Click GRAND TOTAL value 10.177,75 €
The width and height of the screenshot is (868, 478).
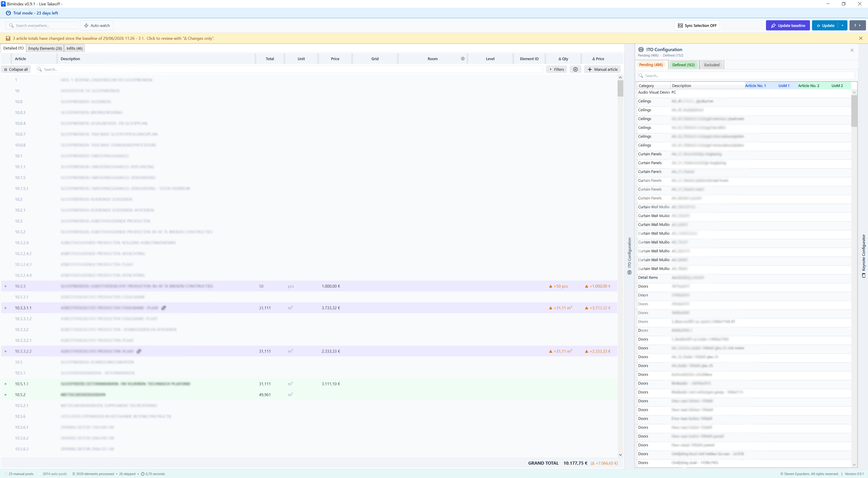coord(575,463)
